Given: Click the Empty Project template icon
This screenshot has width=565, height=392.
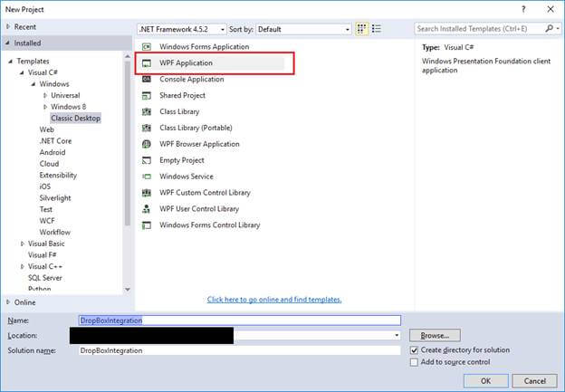Looking at the screenshot, I should click(x=147, y=160).
